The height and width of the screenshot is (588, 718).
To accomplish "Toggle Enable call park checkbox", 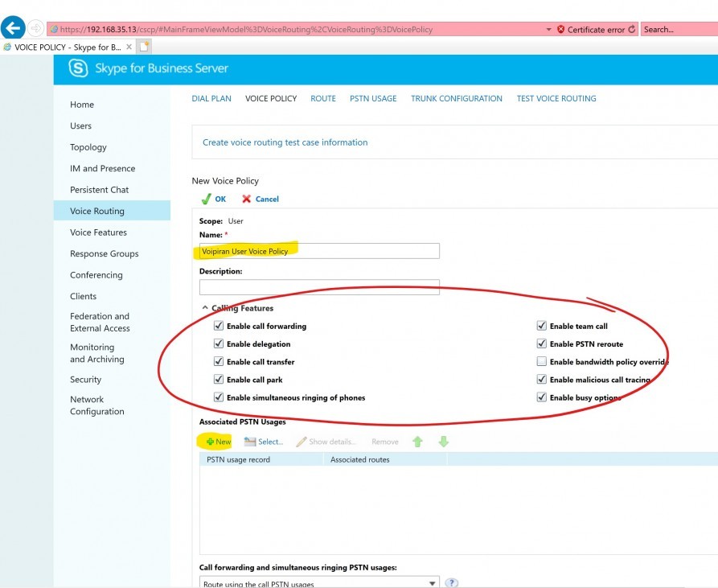I will click(219, 379).
